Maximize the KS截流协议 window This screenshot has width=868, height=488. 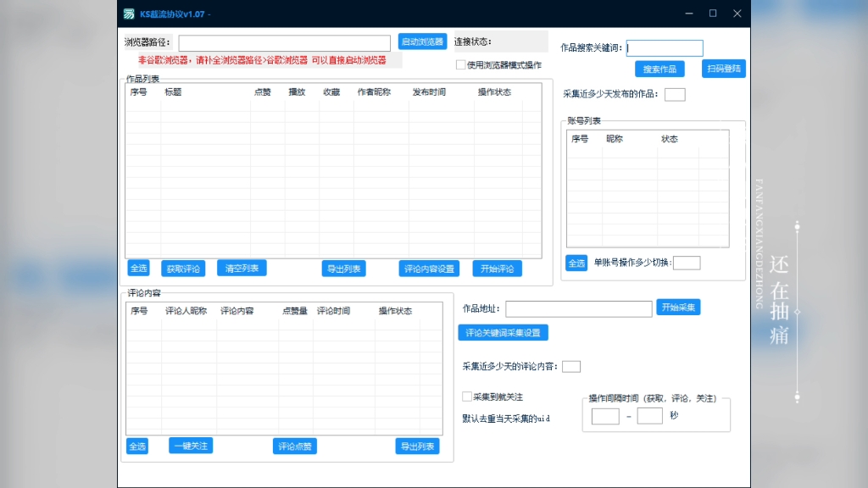[x=713, y=14]
